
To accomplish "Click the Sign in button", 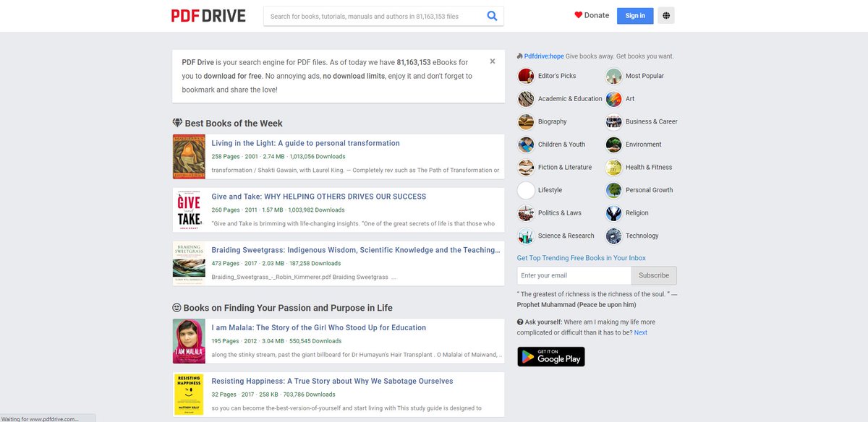I will (635, 16).
